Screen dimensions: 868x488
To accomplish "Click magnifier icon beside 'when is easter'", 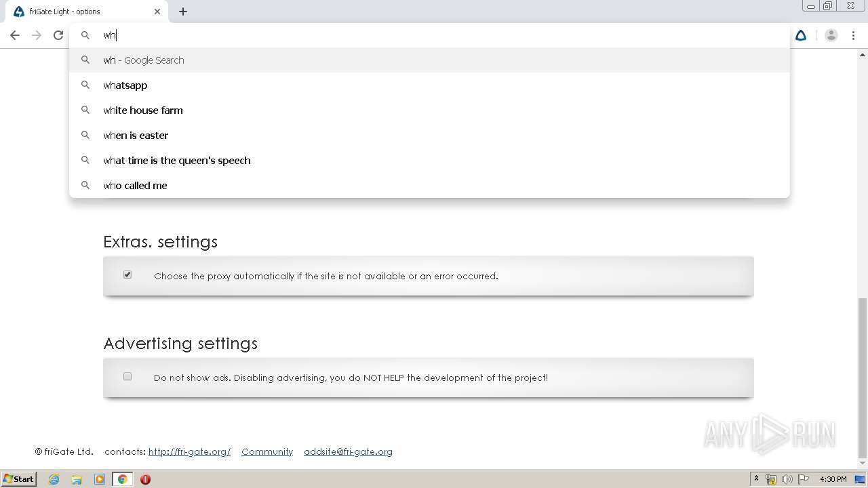I will pos(85,136).
